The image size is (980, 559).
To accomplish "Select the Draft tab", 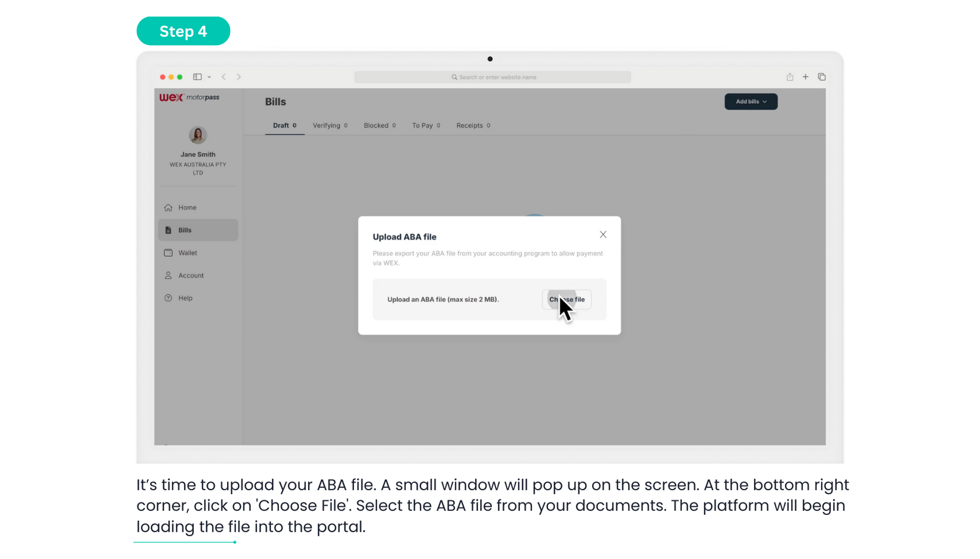I will 284,126.
